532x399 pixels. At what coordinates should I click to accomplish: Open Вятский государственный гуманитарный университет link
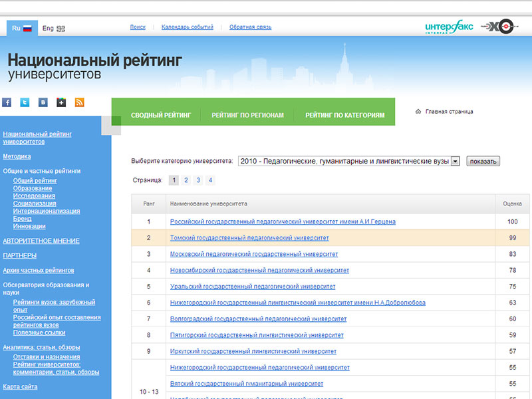247,384
